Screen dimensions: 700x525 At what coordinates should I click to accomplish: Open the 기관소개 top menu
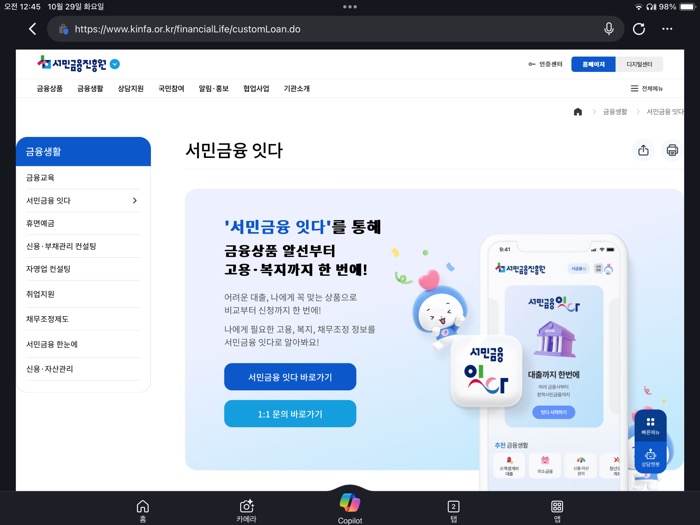tap(296, 88)
